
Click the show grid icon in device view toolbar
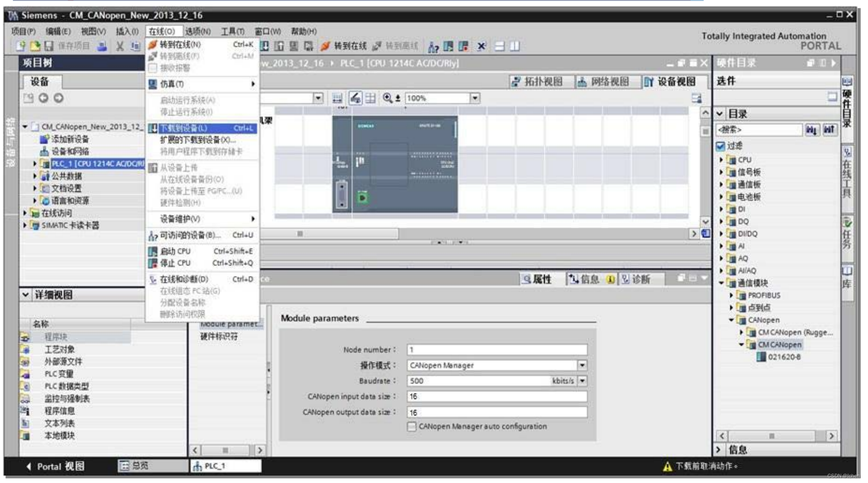coord(370,98)
